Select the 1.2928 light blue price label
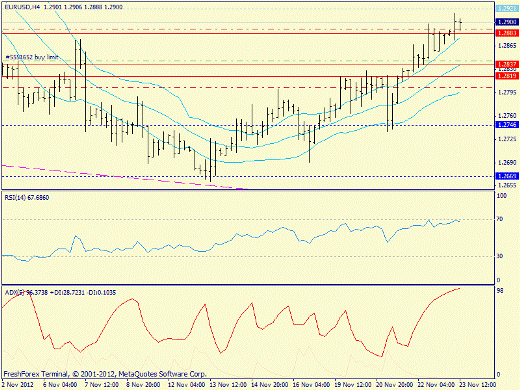The width and height of the screenshot is (520, 390). click(x=507, y=9)
